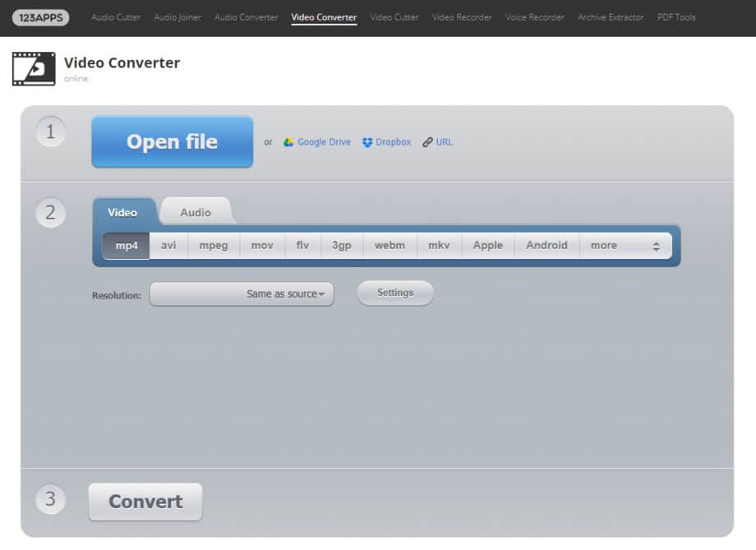The width and height of the screenshot is (756, 550).
Task: Open the Video Cutter app
Action: [x=394, y=16]
